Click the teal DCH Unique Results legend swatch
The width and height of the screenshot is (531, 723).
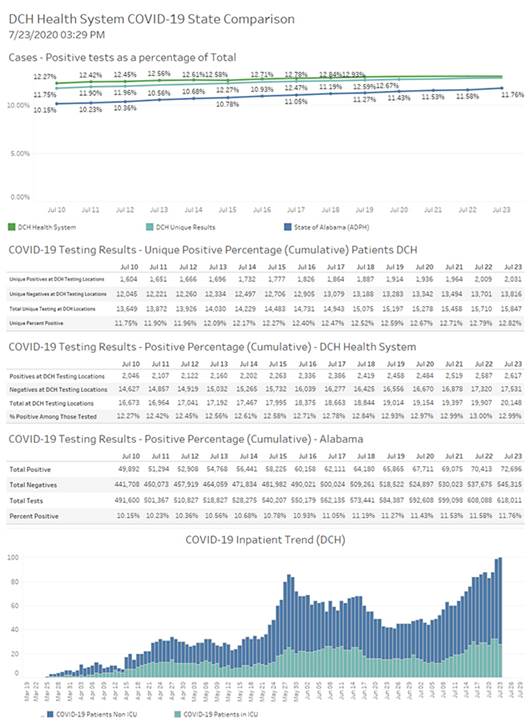click(x=150, y=227)
